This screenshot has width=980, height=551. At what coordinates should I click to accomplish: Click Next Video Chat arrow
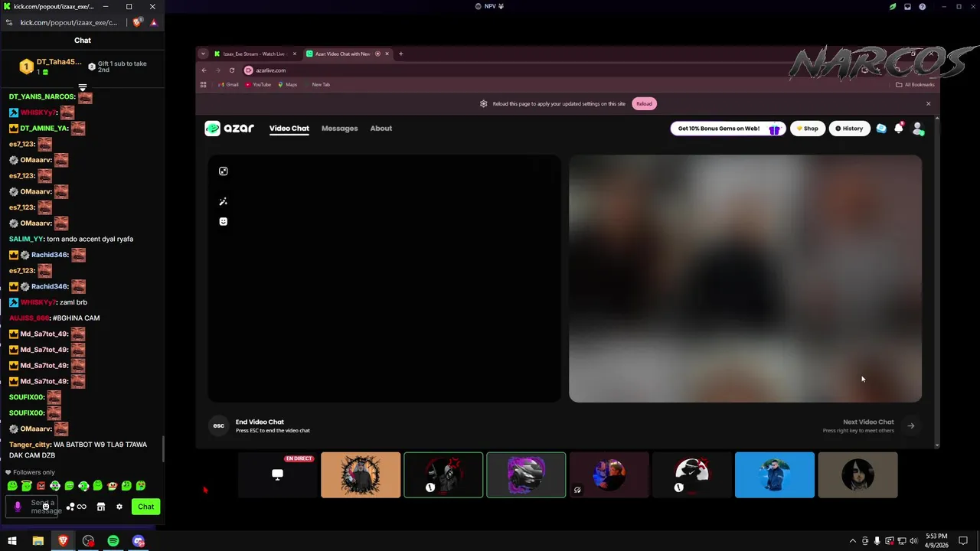coord(911,425)
